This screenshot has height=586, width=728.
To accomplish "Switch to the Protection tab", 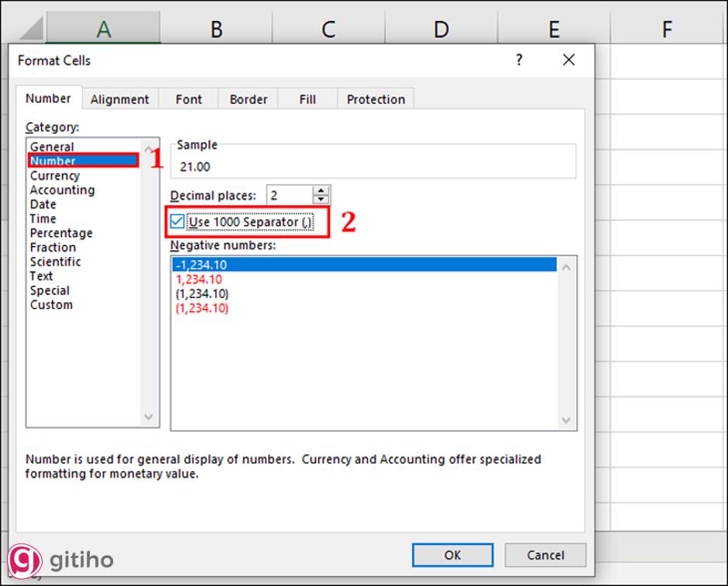I will coord(376,99).
